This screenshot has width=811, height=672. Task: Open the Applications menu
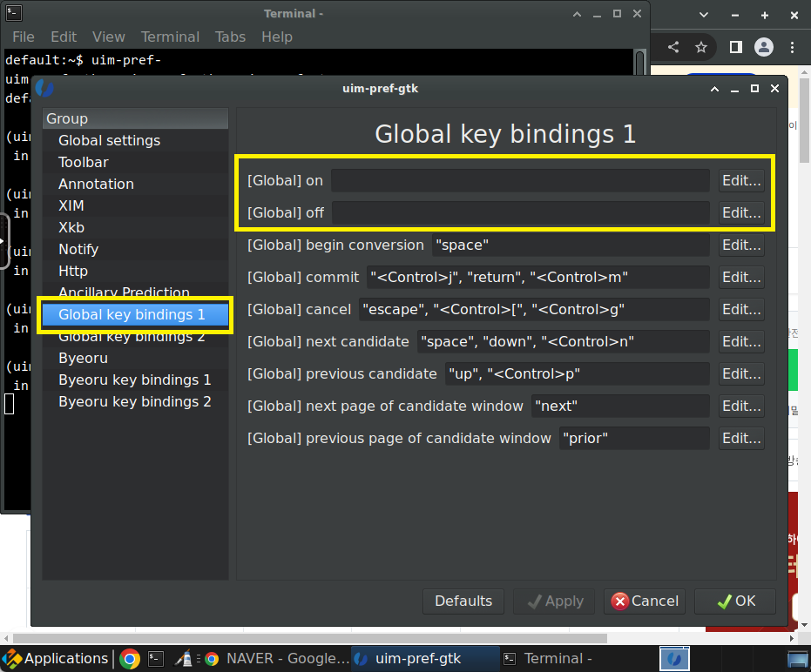(x=56, y=659)
